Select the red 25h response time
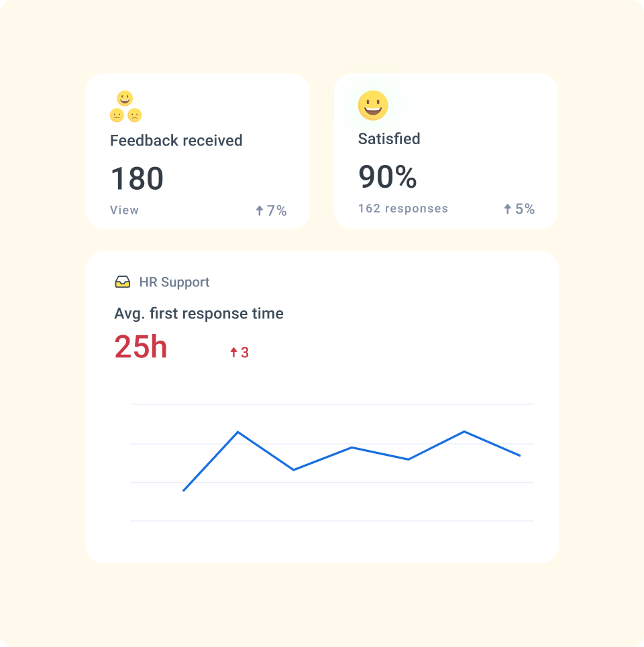644x647 pixels. pyautogui.click(x=140, y=347)
